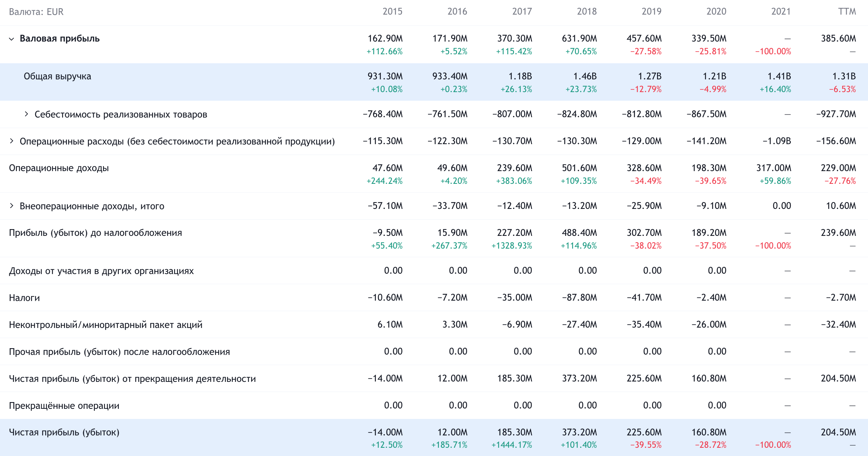This screenshot has width=868, height=456.
Task: Click total revenue 1.46B for 2018
Action: (x=585, y=76)
